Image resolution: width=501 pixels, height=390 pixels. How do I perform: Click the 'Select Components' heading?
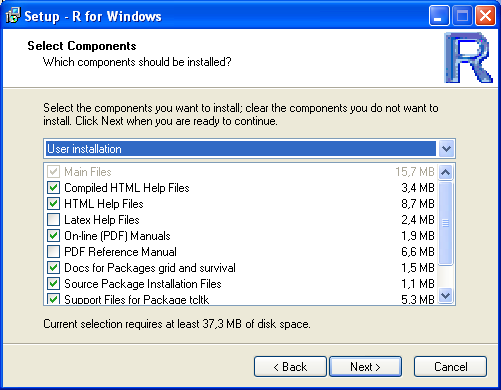82,46
